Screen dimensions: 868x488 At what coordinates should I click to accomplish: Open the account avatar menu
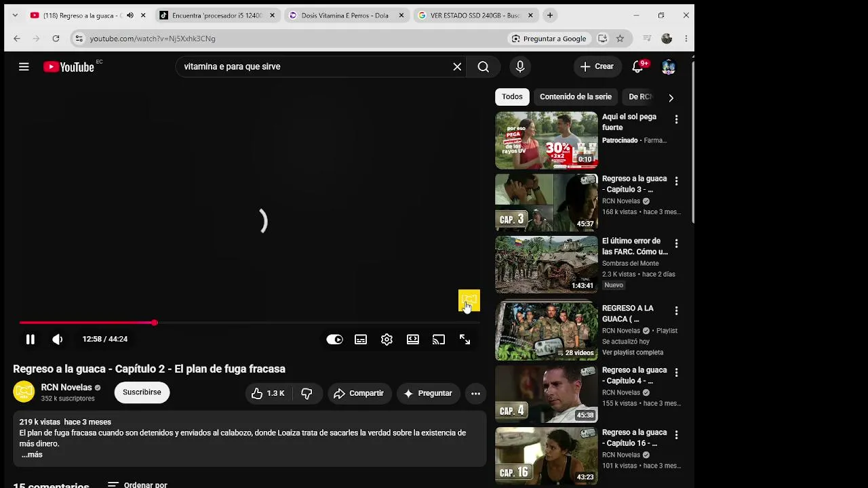668,66
